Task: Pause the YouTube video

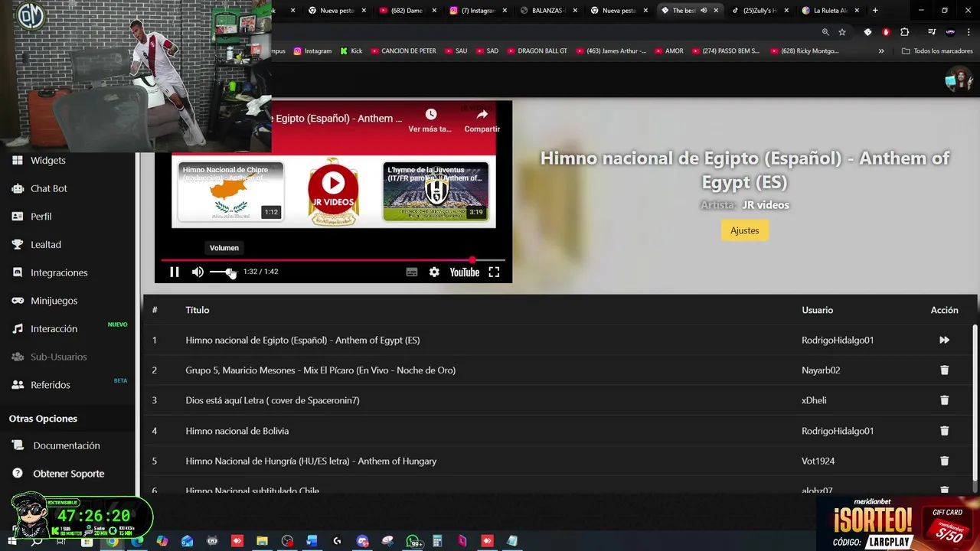Action: [175, 272]
